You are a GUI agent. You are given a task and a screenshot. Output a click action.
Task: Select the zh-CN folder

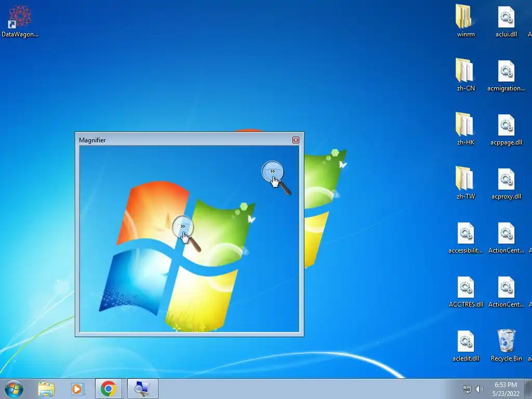pos(465,75)
